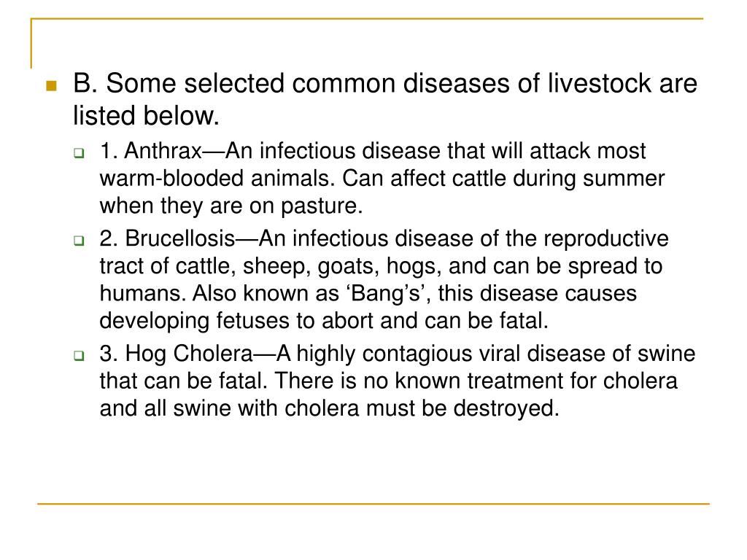
Task: Click 'when they are on pasture.' line
Action: (x=231, y=206)
